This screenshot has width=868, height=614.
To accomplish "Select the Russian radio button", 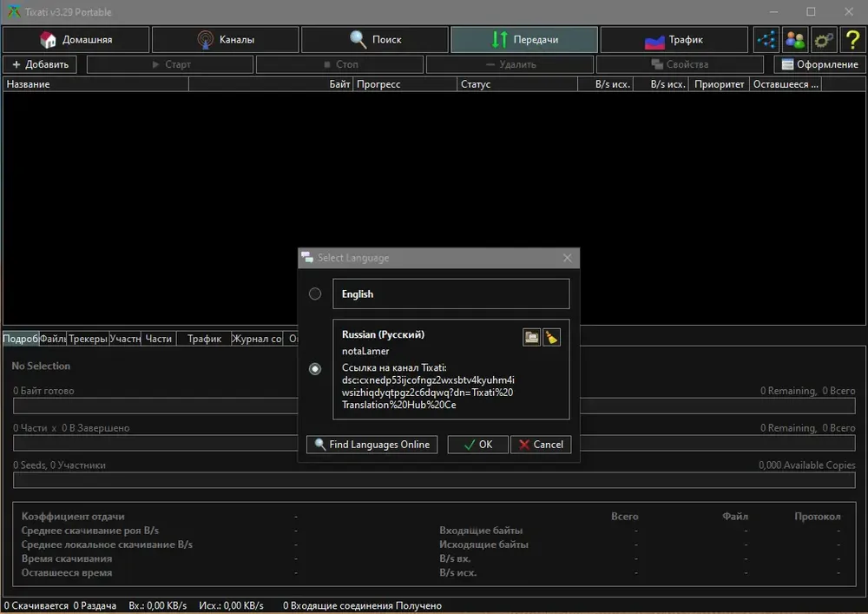I will pyautogui.click(x=315, y=369).
